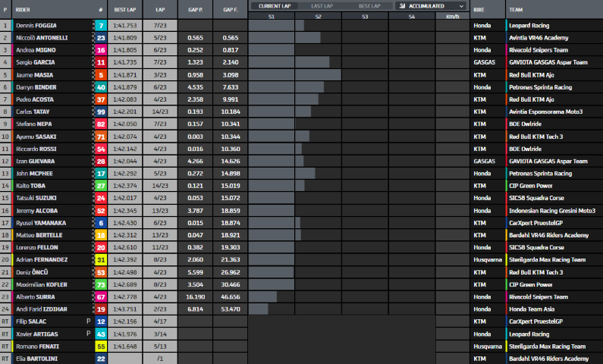Click Dennis Foggia's number 7 badge

[100, 25]
